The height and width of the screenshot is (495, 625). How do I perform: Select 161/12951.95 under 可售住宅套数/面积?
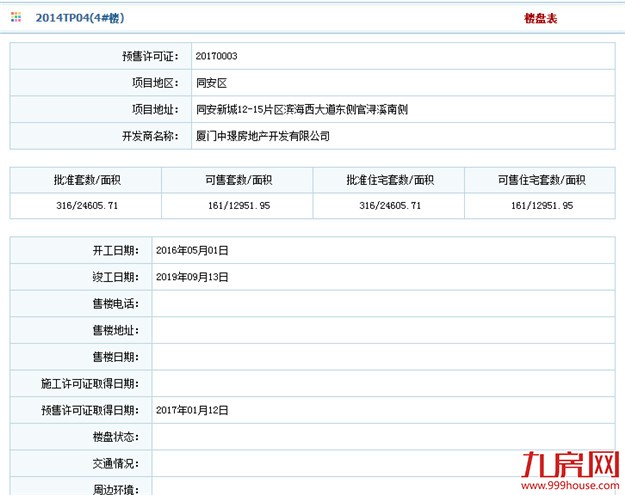pyautogui.click(x=542, y=206)
